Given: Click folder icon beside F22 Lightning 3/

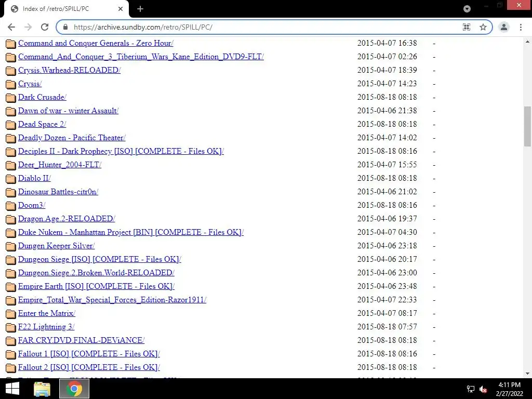Looking at the screenshot, I should pos(11,327).
